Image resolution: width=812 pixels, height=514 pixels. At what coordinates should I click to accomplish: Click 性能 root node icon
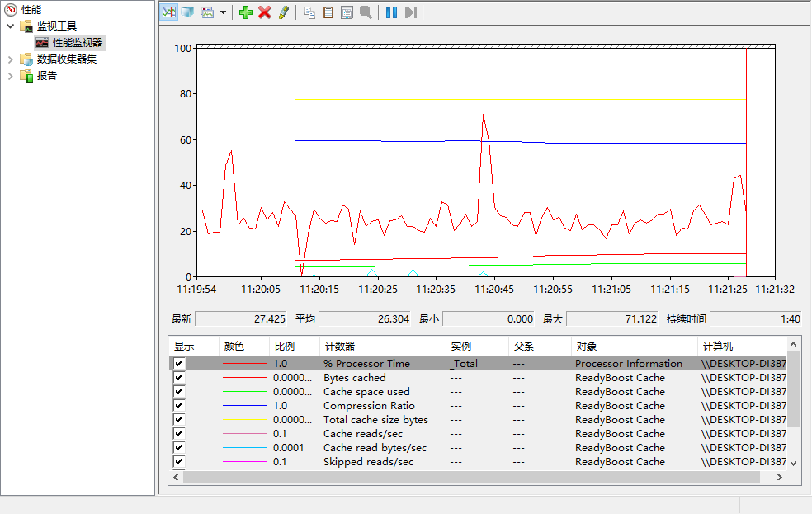(11, 9)
